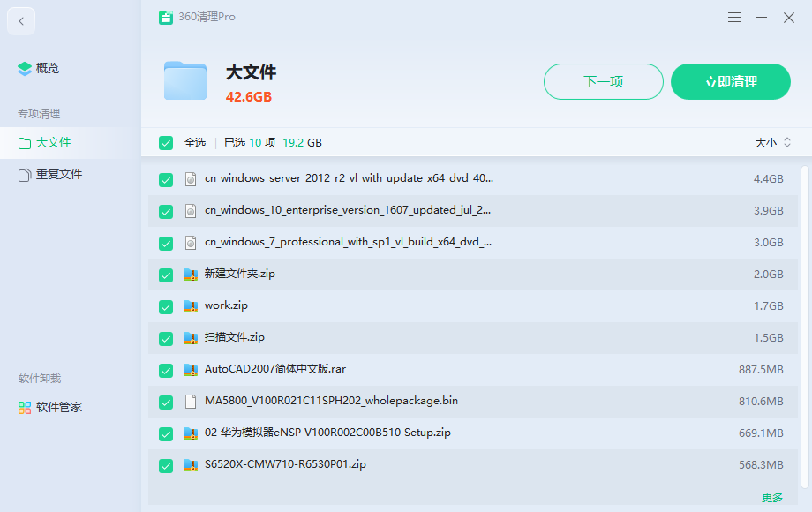Click the Windows Server 2012 ISO disc icon

click(x=190, y=179)
